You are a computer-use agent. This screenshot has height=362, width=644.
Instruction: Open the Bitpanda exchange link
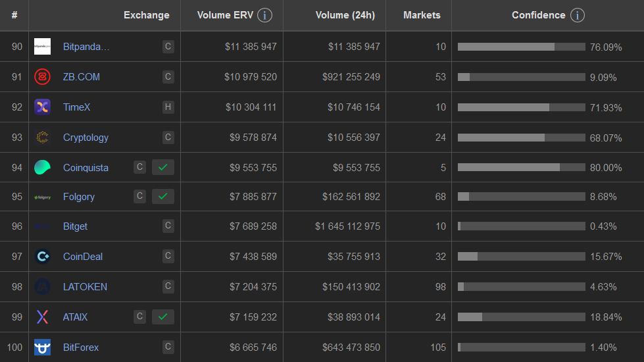[86, 47]
